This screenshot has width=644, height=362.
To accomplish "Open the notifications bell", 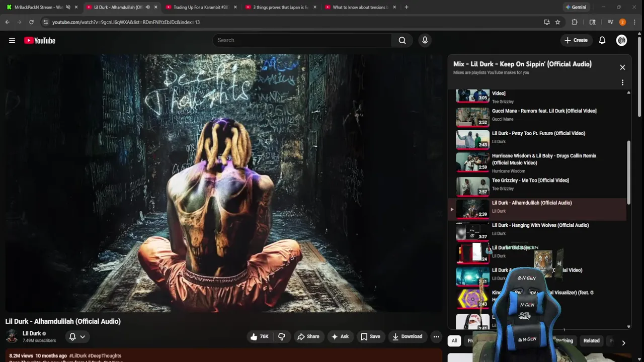I will click(x=602, y=40).
